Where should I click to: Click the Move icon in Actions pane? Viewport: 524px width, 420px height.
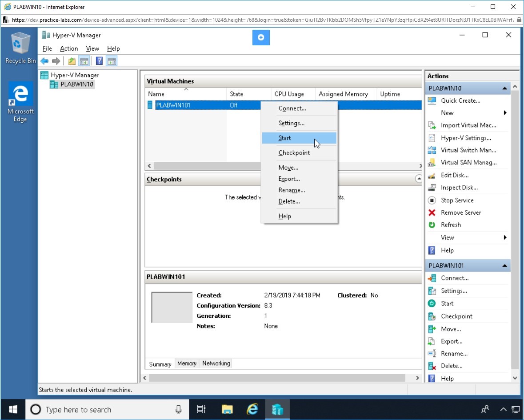432,329
